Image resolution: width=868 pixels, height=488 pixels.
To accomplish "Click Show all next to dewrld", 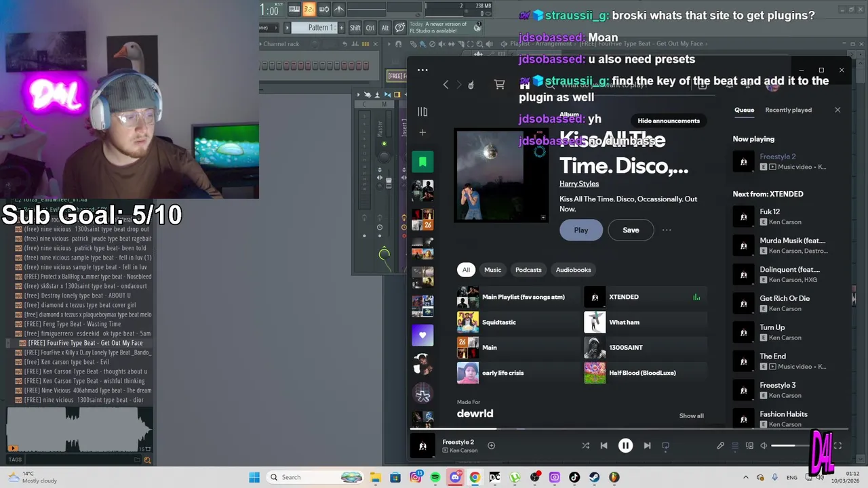I will point(691,416).
